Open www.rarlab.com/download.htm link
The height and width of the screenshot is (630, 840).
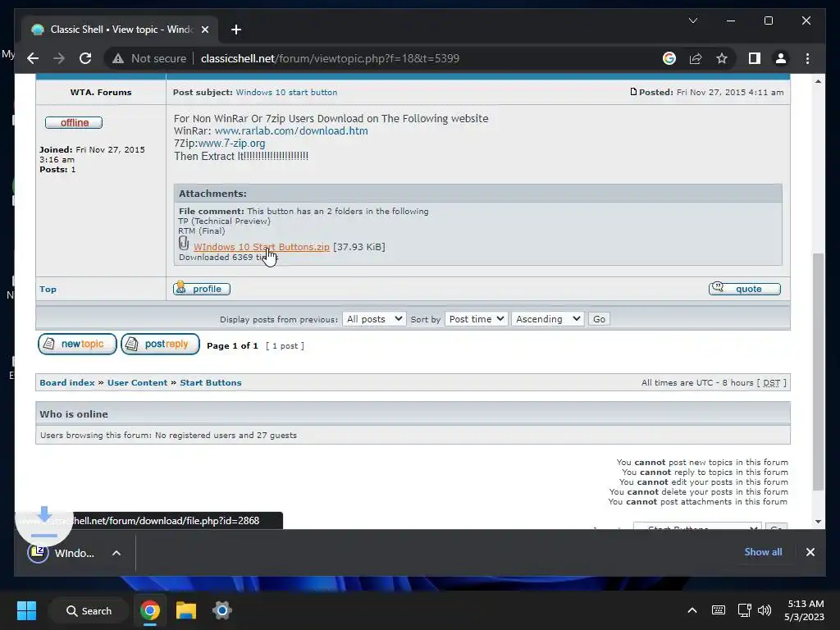point(291,130)
